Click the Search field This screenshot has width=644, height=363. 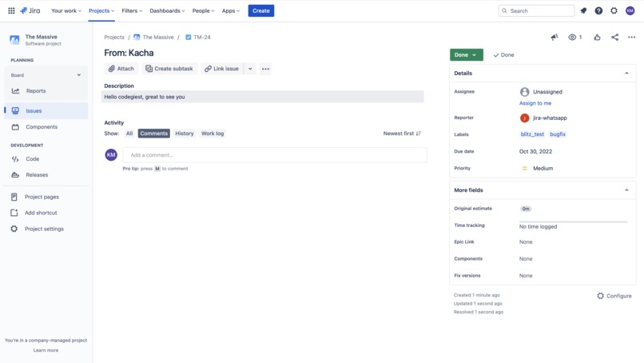point(536,10)
